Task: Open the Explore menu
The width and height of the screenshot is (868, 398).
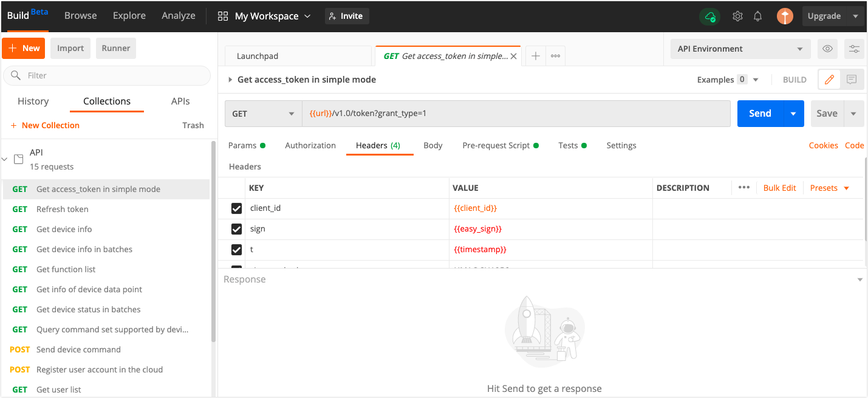Action: 129,16
